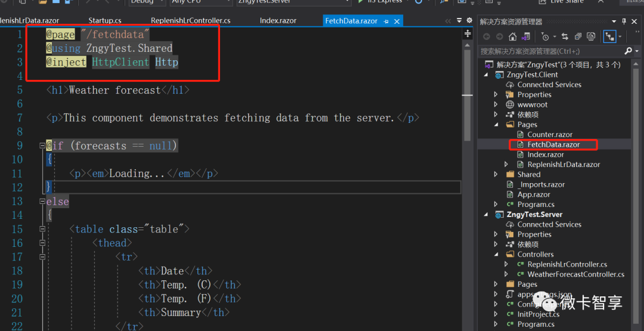Select Connected Services under ZngyTest.Client
Screen dimensions: 644x331
(549, 85)
